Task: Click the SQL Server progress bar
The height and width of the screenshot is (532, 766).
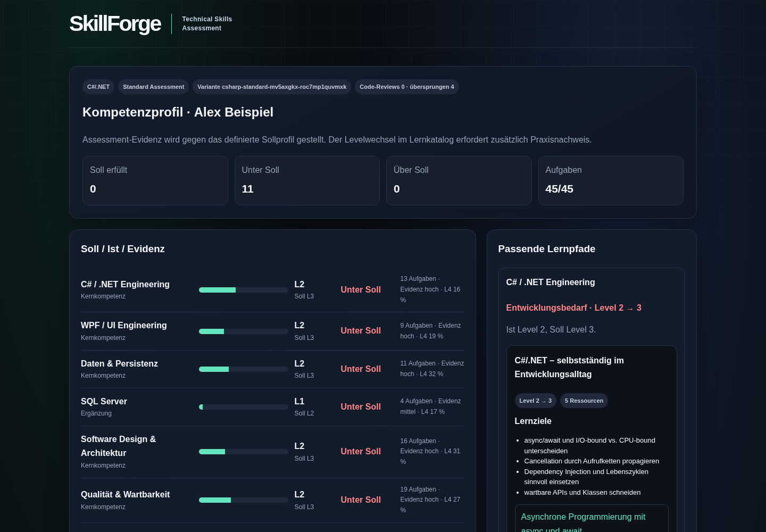Action: click(x=244, y=407)
